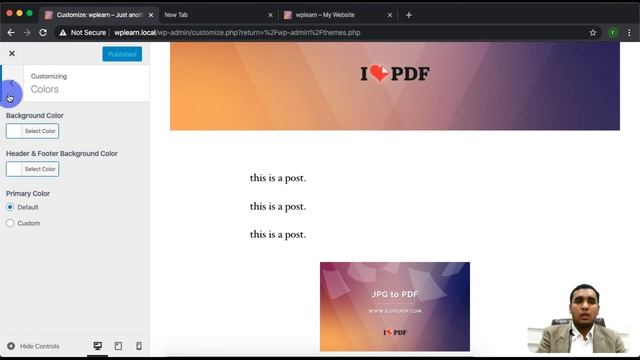The height and width of the screenshot is (360, 640).
Task: Click the I Love PDF header logo
Action: (395, 73)
